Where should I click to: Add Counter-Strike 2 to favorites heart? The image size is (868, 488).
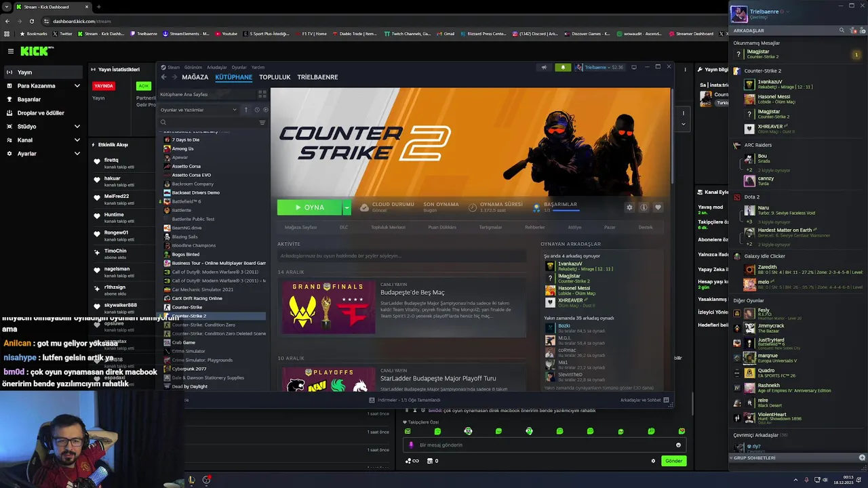658,207
